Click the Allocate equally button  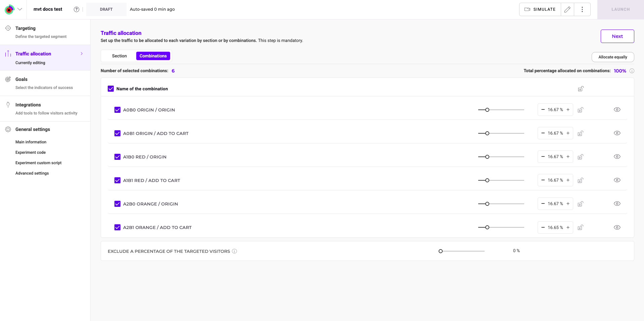coord(612,57)
